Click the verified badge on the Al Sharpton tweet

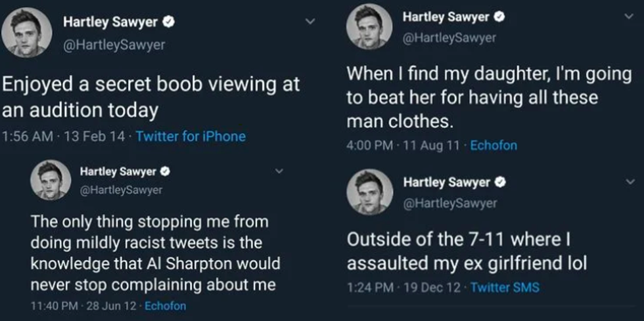click(167, 172)
